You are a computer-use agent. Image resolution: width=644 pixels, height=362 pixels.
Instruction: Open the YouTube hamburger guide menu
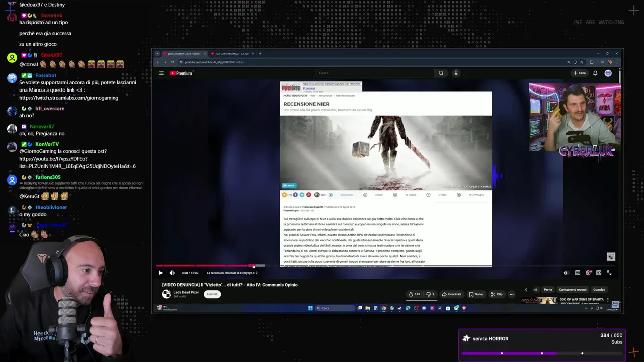161,73
